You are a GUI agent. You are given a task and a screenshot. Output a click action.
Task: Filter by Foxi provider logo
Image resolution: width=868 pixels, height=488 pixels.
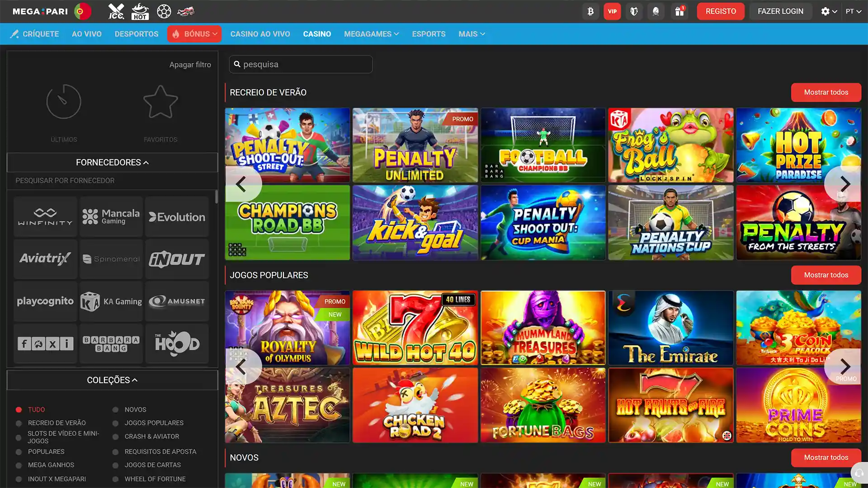coord(45,344)
